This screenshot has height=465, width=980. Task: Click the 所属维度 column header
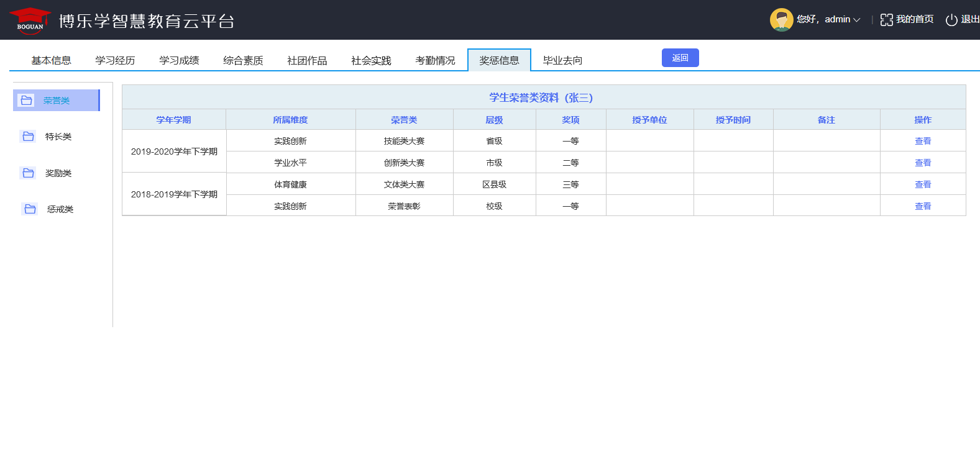pyautogui.click(x=291, y=120)
